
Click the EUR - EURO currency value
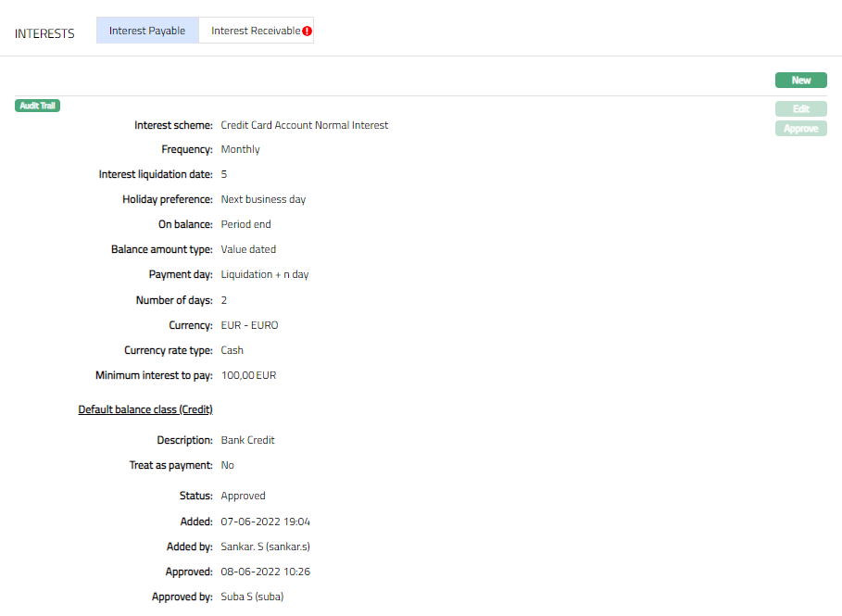(249, 325)
